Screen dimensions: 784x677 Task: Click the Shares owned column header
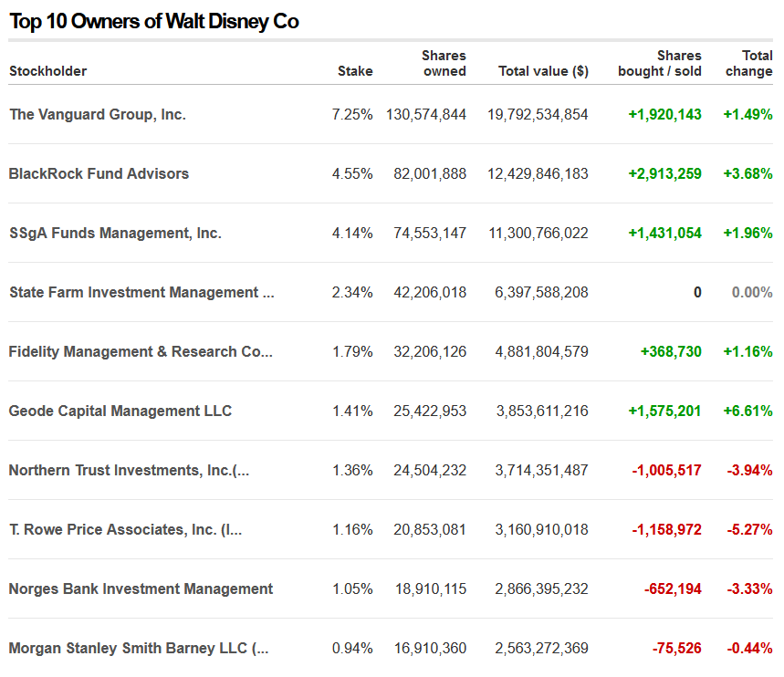click(444, 64)
